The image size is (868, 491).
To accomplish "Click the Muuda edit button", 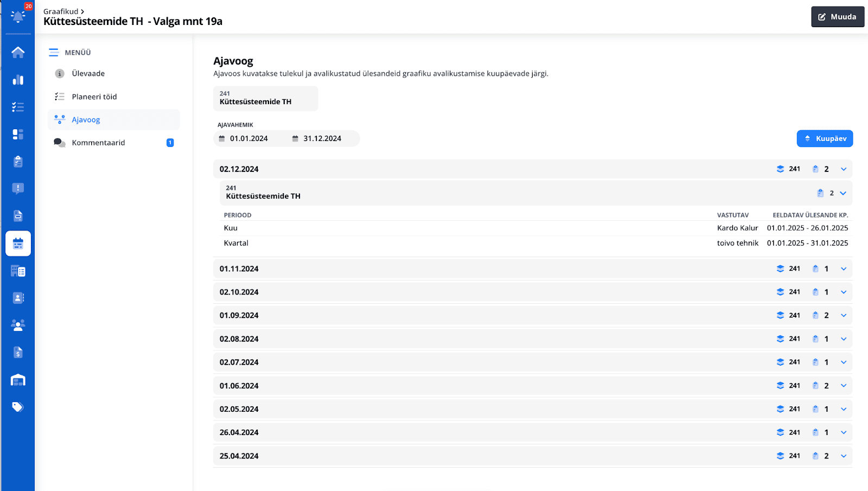I will pyautogui.click(x=837, y=17).
